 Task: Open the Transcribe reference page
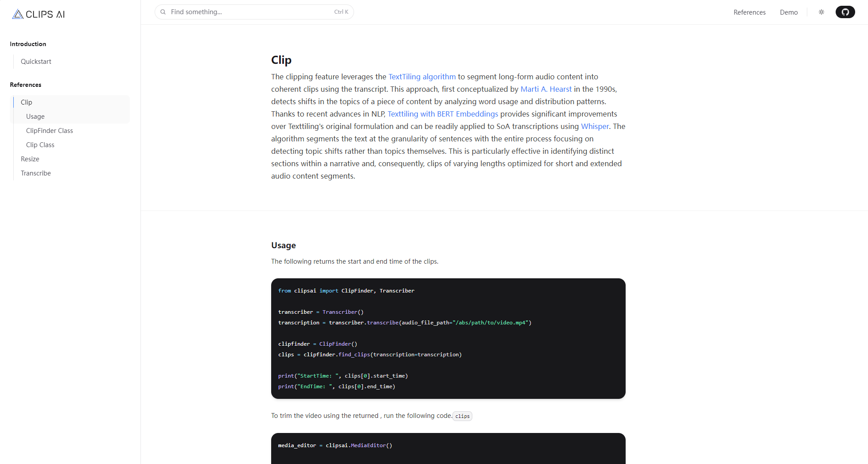click(36, 173)
